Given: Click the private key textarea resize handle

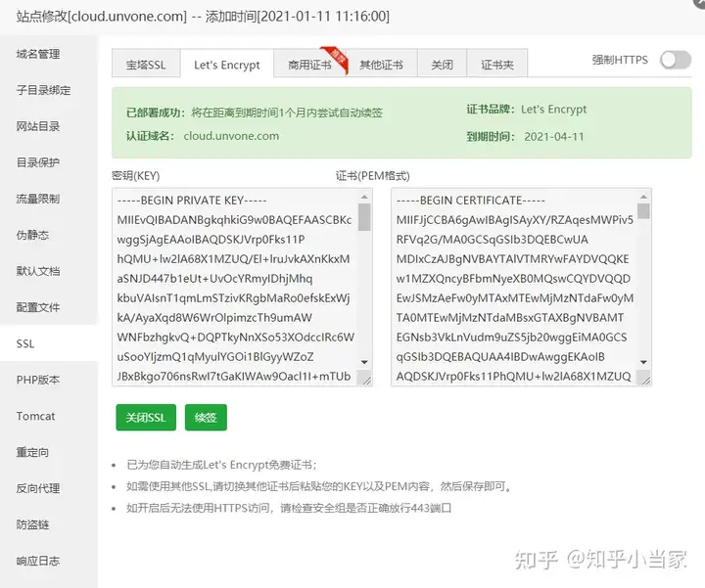Looking at the screenshot, I should (366, 380).
